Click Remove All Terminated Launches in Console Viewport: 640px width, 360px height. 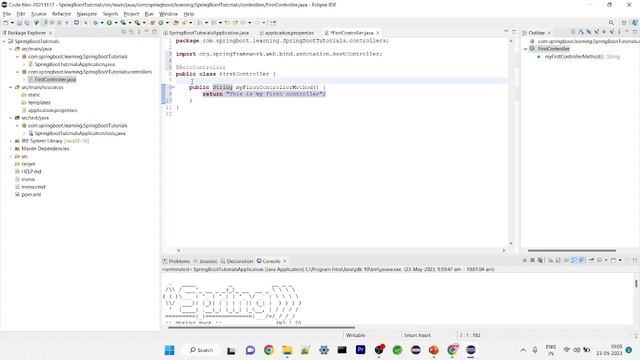point(540,260)
